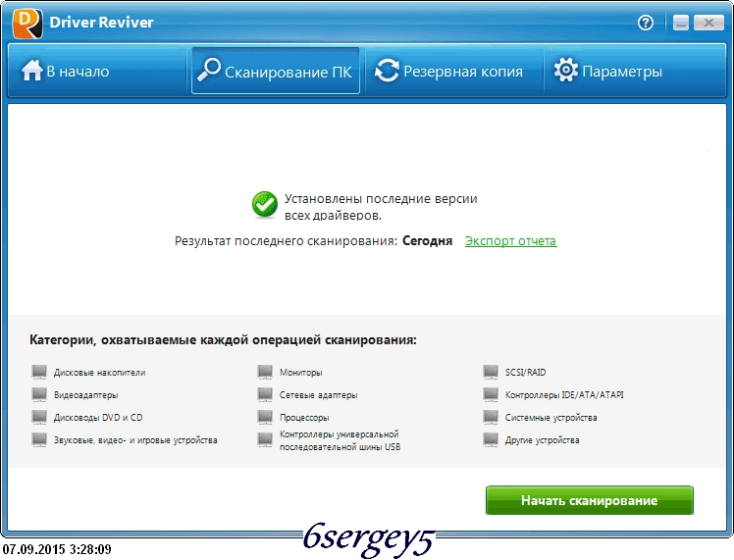Click Экспорт отчета link
This screenshot has height=560, width=734.
pos(510,241)
